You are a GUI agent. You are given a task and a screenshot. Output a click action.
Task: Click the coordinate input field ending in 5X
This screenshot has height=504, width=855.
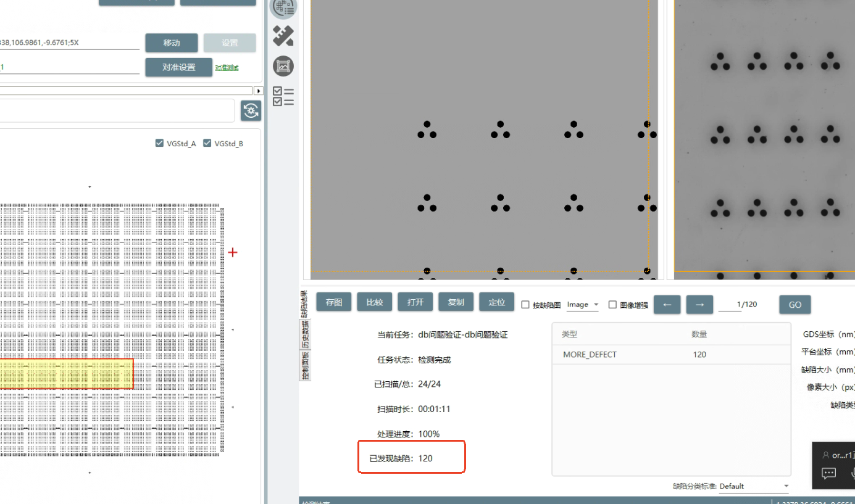70,43
